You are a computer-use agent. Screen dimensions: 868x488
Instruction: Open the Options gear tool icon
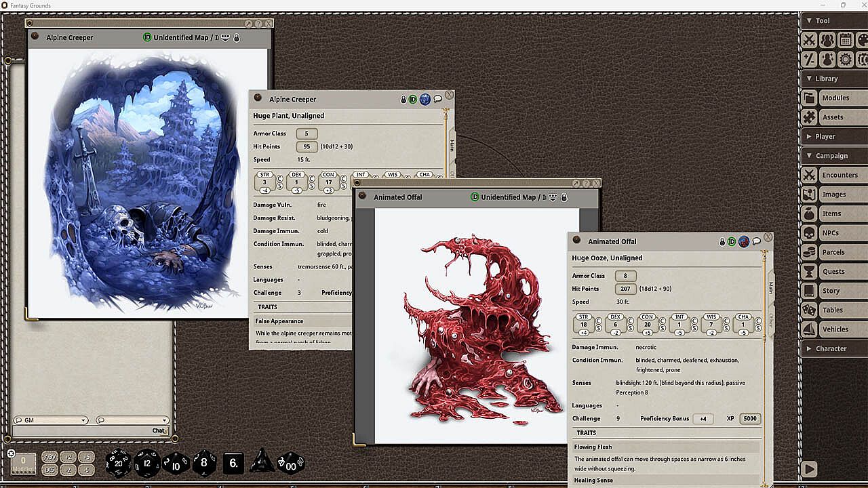(846, 60)
